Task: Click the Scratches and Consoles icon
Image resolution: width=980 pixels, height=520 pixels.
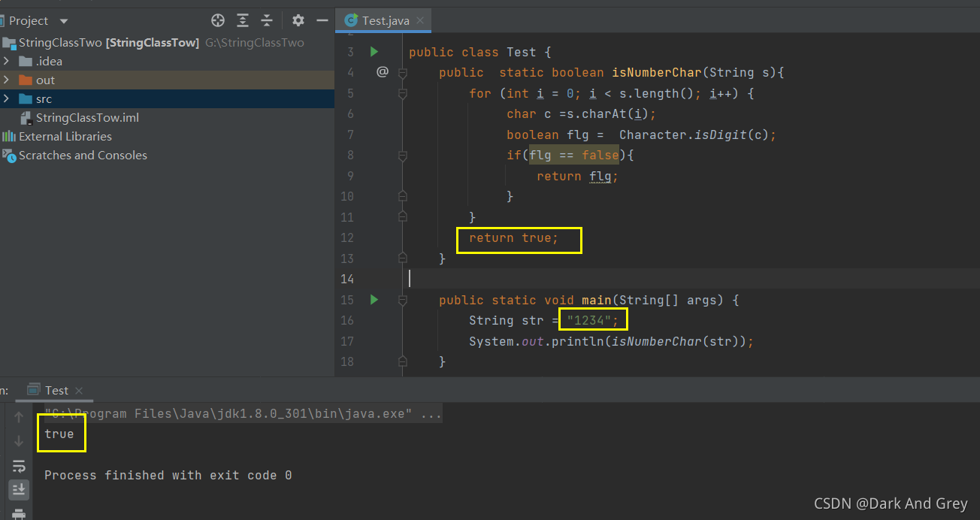Action: (9, 156)
